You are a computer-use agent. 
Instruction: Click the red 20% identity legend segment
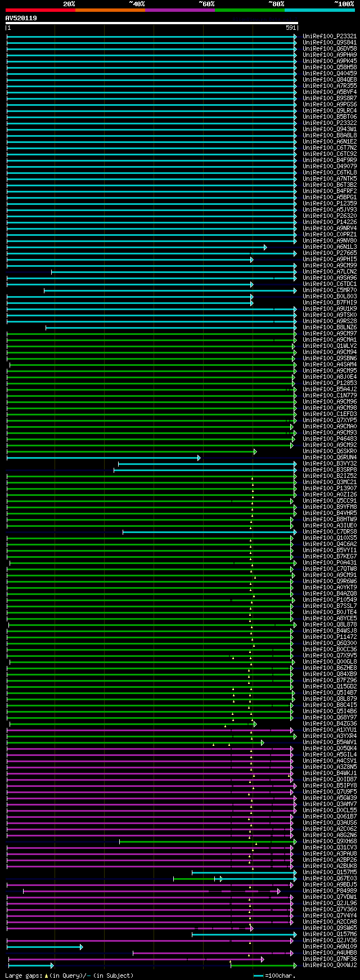[40, 10]
